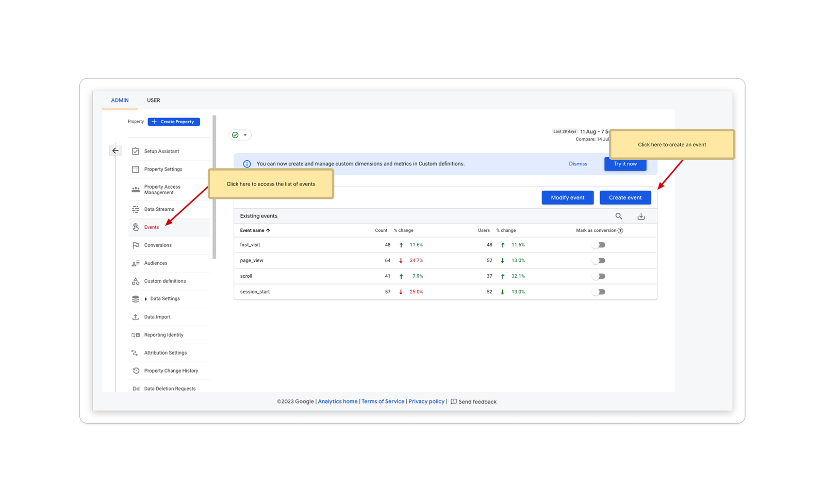
Task: Click the Setup Assistant checkbox icon
Action: coord(136,151)
